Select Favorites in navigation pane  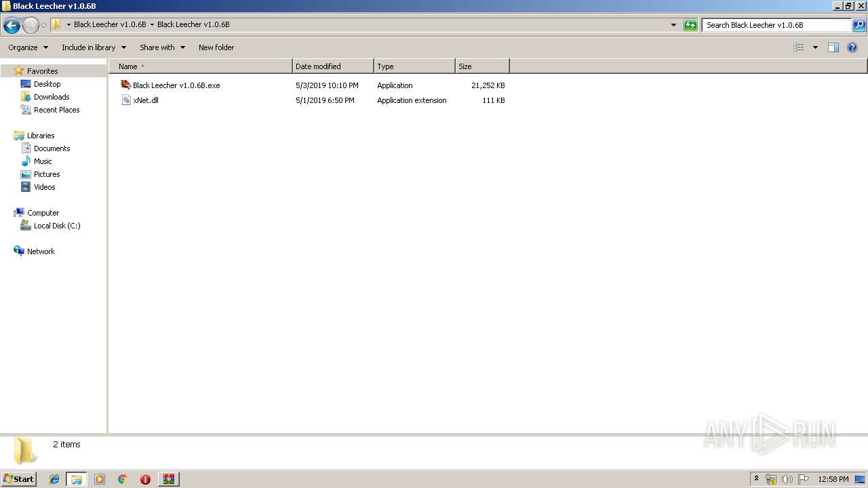42,71
